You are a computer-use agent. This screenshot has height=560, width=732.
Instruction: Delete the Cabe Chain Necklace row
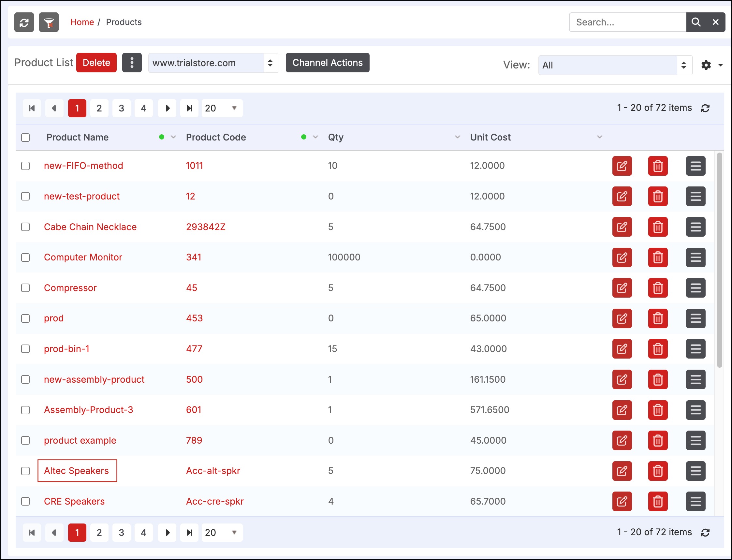[658, 227]
